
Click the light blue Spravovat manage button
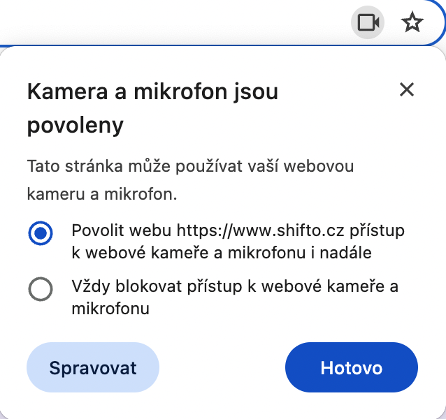pos(93,367)
